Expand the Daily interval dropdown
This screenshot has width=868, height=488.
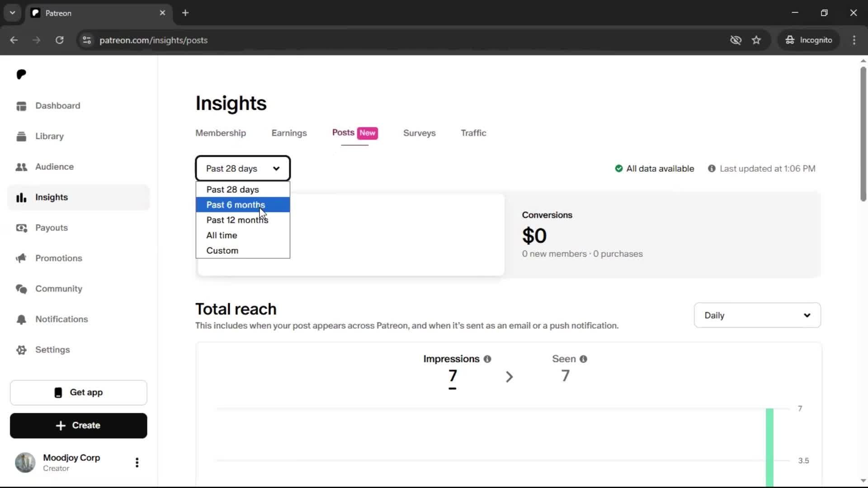click(x=757, y=315)
